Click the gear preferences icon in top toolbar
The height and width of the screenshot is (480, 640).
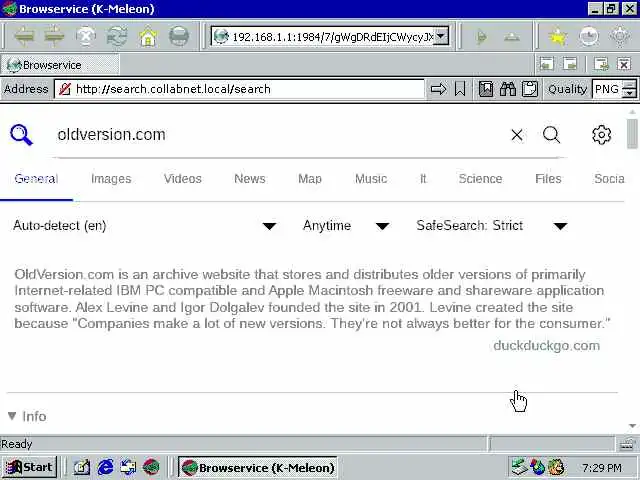(620, 37)
